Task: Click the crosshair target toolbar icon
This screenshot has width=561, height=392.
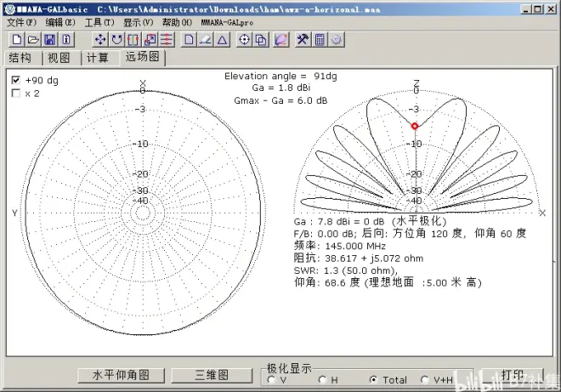Action: pos(245,40)
